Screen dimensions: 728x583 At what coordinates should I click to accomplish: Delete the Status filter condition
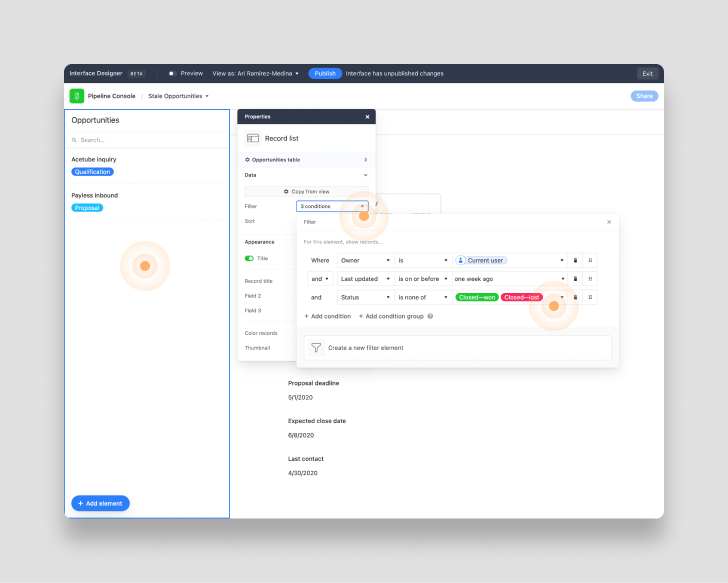pyautogui.click(x=575, y=298)
